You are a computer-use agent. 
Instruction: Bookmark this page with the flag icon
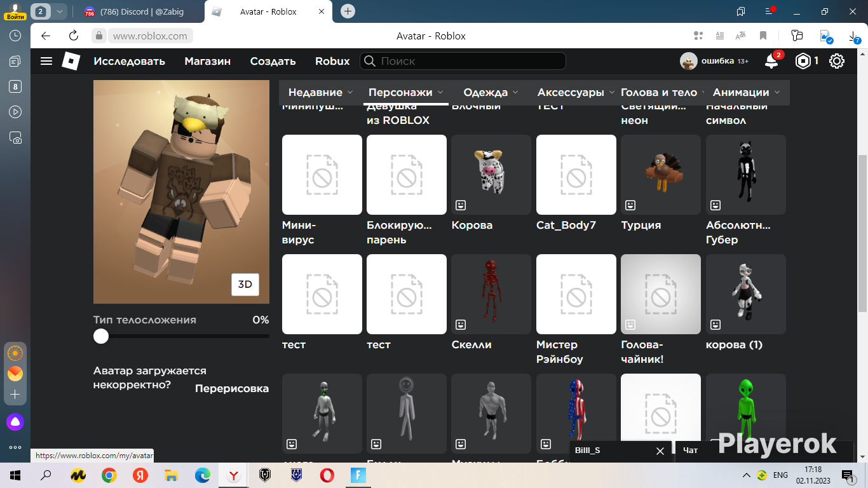coord(763,36)
